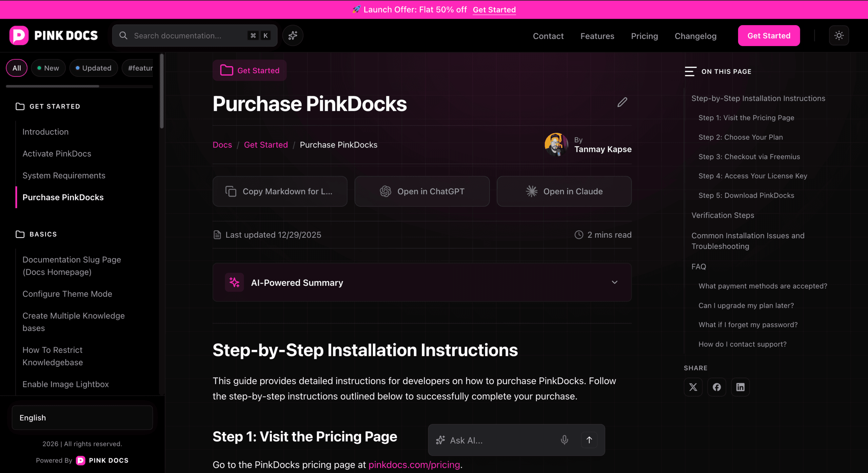The height and width of the screenshot is (473, 868).
Task: Open AI search via the sparkles icon
Action: 292,35
